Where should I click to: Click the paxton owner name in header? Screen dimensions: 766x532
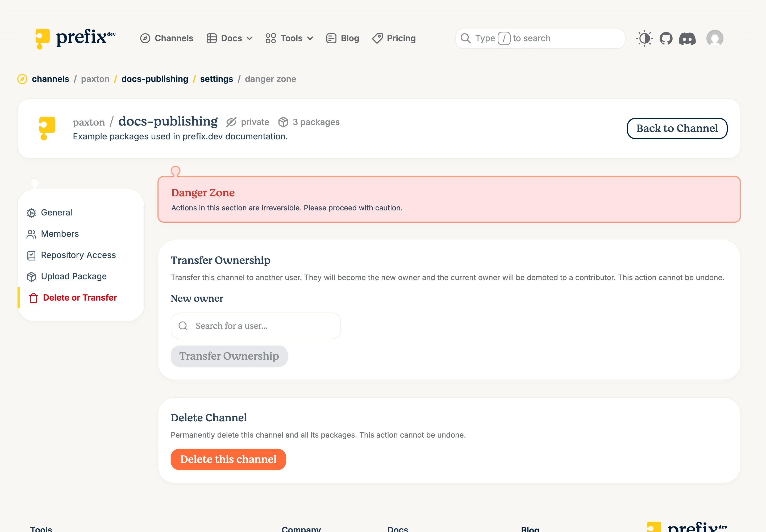(89, 122)
